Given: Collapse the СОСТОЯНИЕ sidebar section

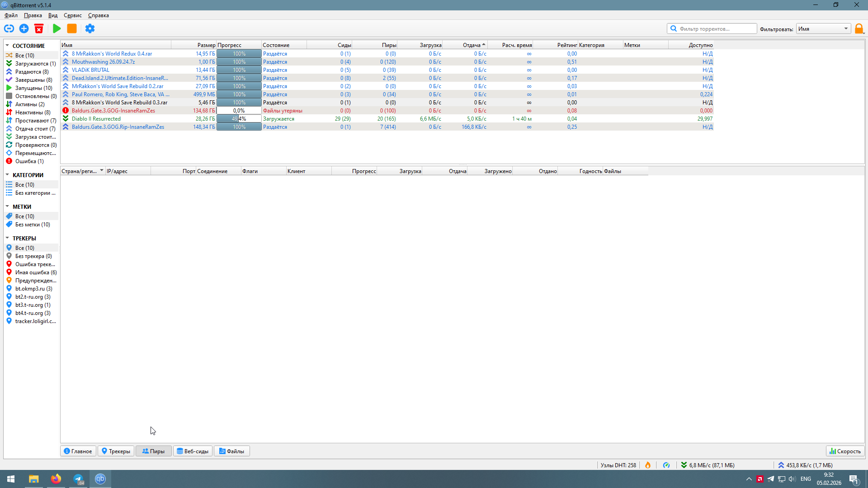Looking at the screenshot, I should (x=7, y=46).
